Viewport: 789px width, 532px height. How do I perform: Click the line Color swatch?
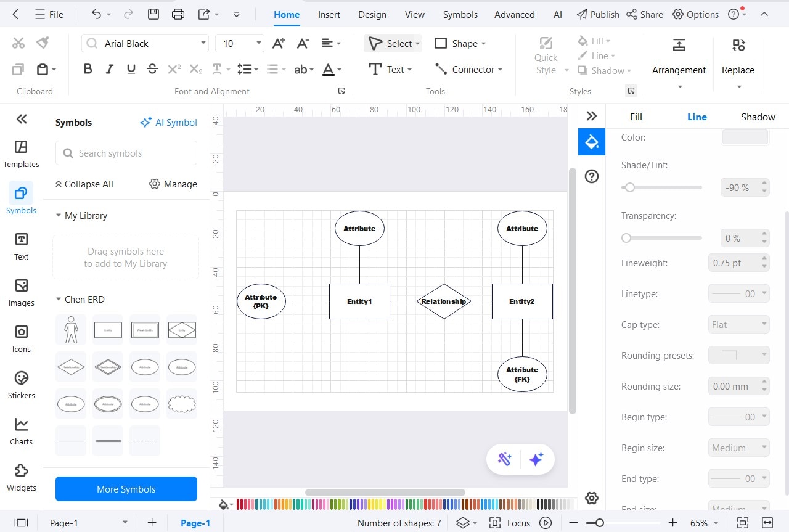point(745,137)
